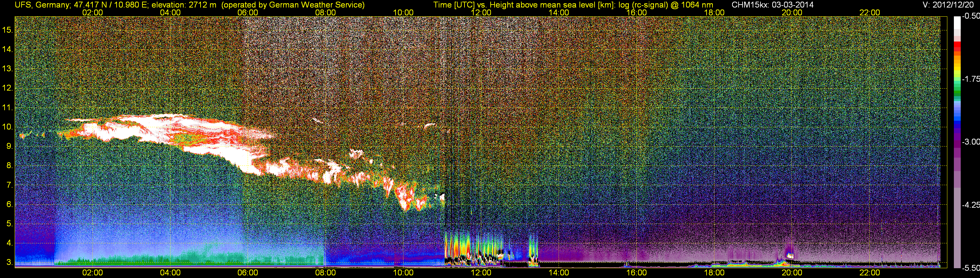980x278 pixels.
Task: Click the bottom-axis "06:00" time label
Action: (248, 273)
